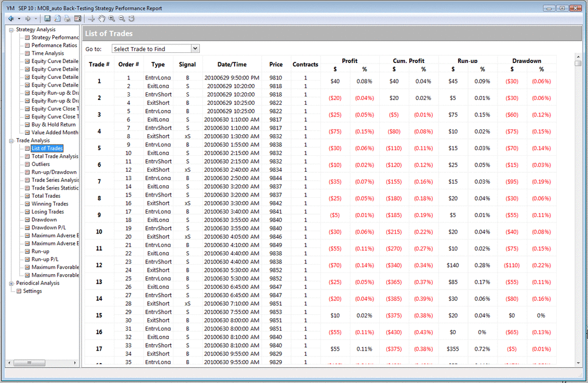Viewport: 588px width, 383px height.
Task: Click the icon beside Settings tree node
Action: click(19, 291)
